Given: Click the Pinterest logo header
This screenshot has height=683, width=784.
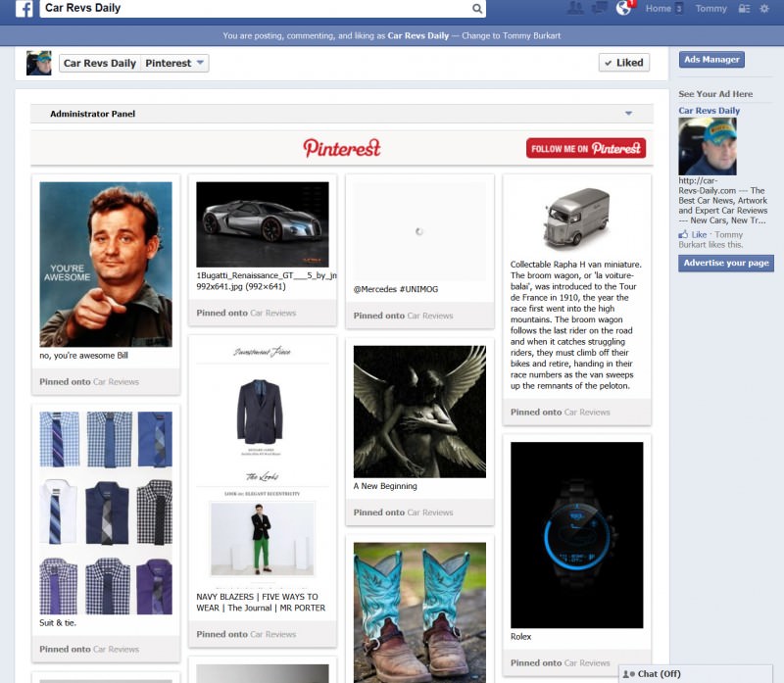Looking at the screenshot, I should [341, 148].
